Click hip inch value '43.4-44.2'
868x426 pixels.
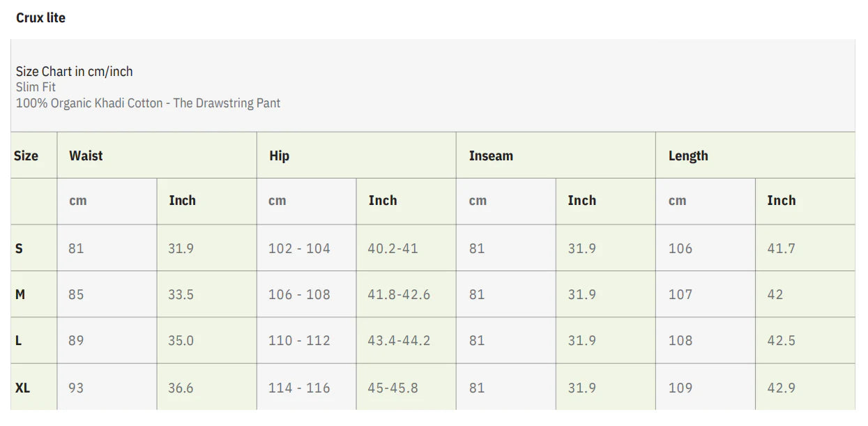(x=399, y=340)
